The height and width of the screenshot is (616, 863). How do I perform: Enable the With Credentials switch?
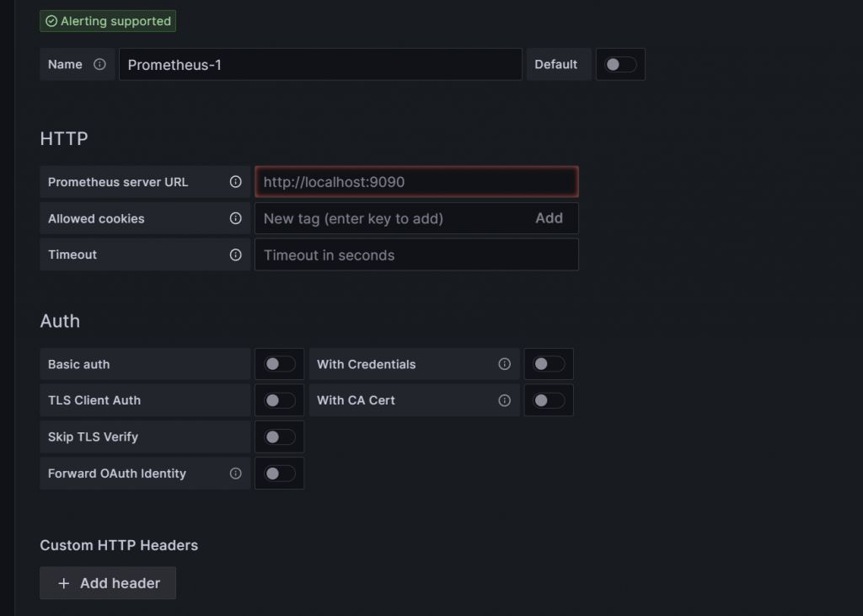(x=548, y=364)
